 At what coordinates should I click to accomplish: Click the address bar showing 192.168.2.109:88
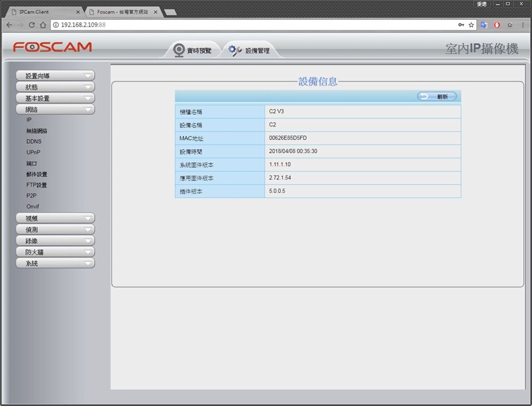[x=254, y=25]
